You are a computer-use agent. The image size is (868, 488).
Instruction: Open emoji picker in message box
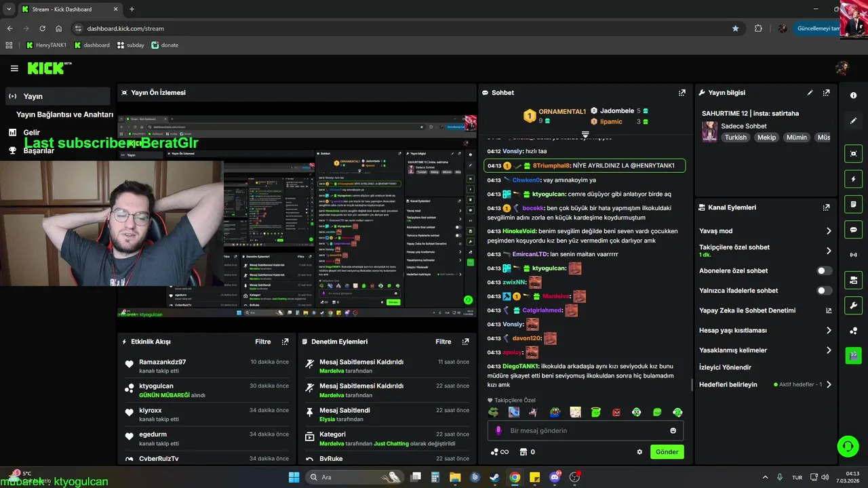pos(673,430)
